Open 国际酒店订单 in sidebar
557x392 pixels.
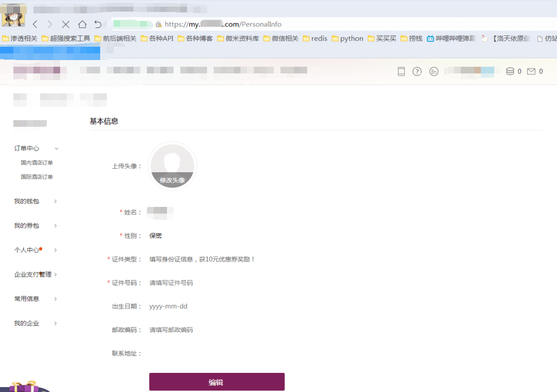pyautogui.click(x=37, y=177)
